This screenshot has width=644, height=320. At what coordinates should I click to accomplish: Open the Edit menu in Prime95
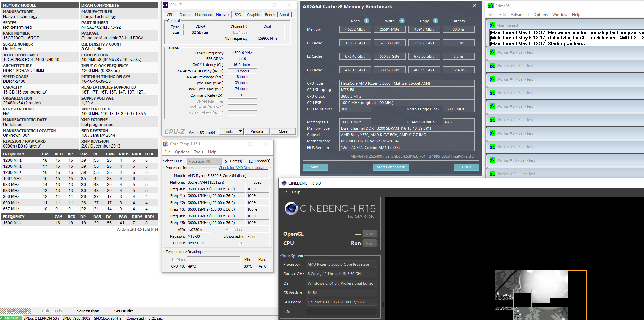(x=503, y=15)
